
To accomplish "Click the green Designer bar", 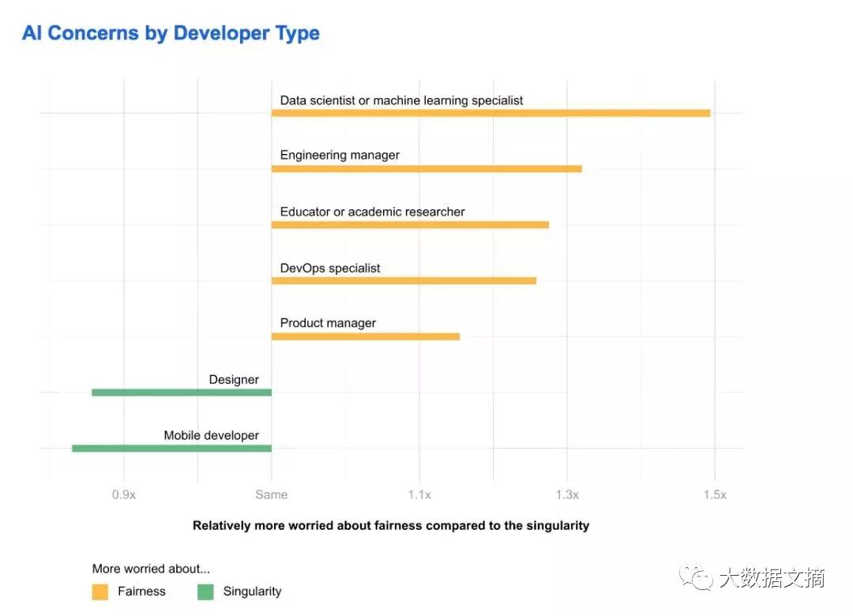I will tap(182, 393).
